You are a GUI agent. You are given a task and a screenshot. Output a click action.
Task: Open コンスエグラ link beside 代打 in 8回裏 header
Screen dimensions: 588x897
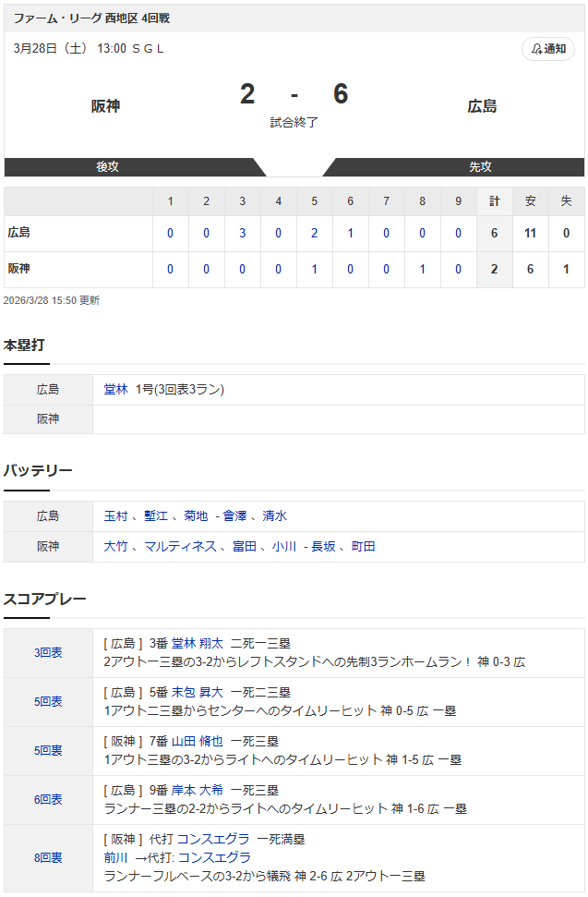[213, 839]
